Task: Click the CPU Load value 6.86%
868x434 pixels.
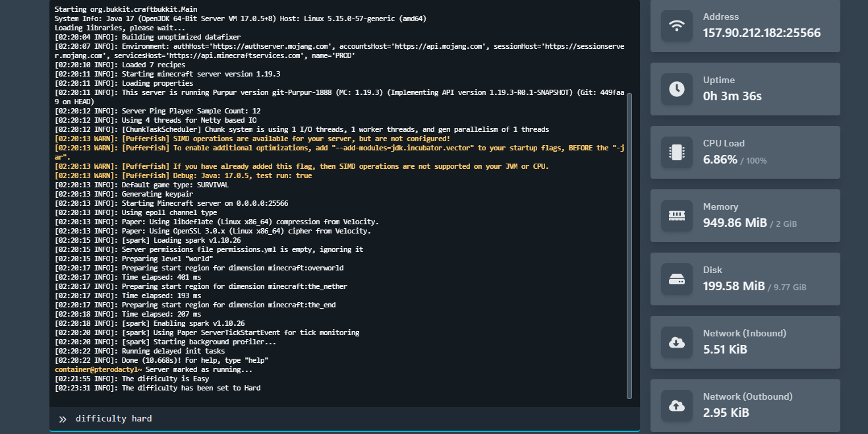Action: tap(720, 160)
